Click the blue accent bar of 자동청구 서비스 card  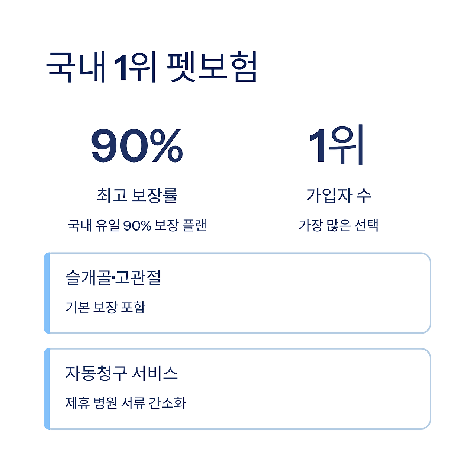47,389
